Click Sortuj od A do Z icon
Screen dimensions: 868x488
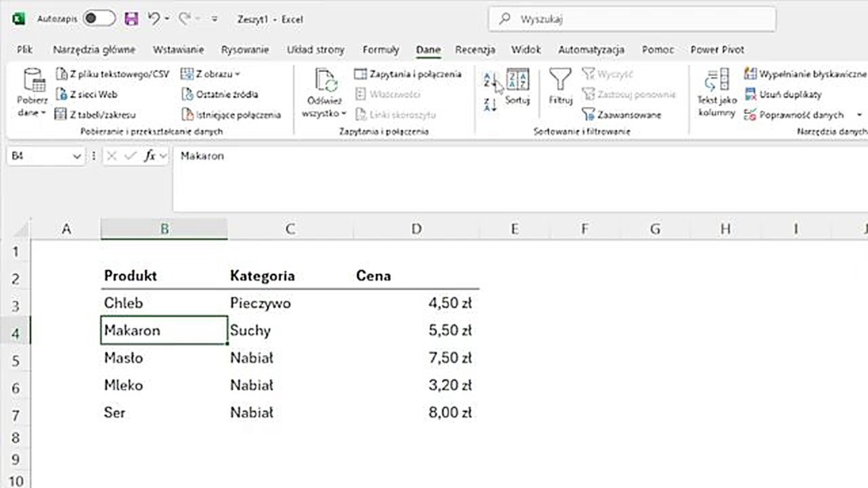(x=488, y=80)
